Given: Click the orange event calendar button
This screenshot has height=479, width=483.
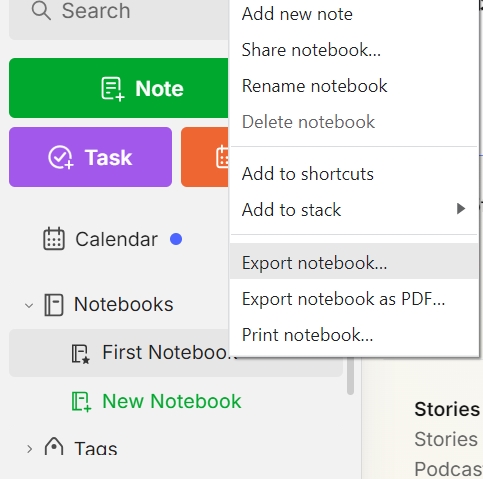Looking at the screenshot, I should [205, 157].
